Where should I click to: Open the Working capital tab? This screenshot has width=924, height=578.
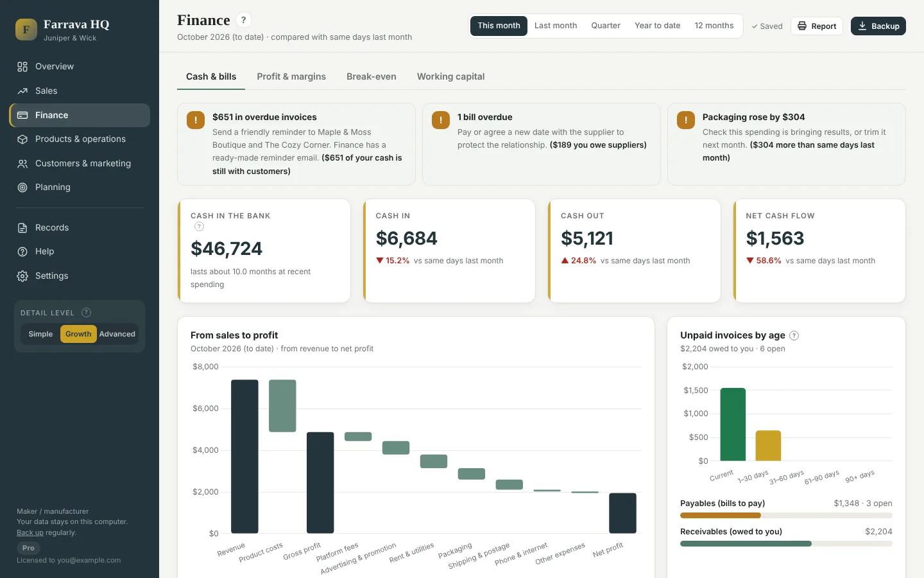pos(450,76)
